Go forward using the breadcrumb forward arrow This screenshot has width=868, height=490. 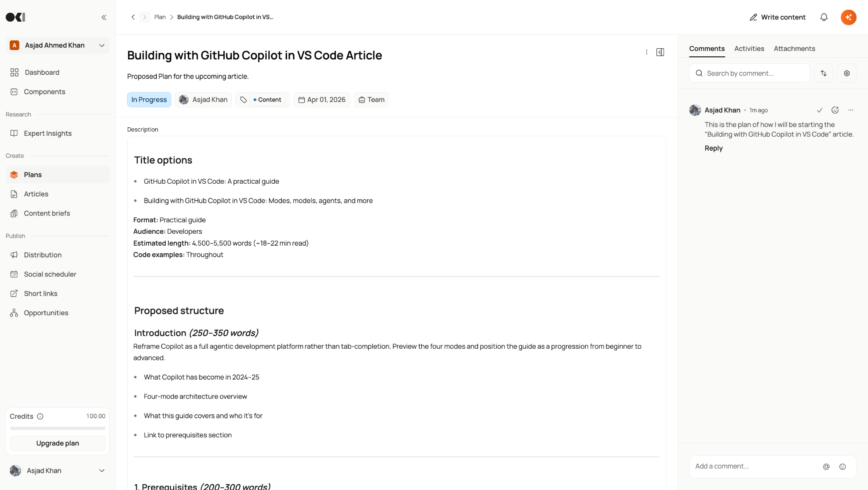(x=145, y=17)
